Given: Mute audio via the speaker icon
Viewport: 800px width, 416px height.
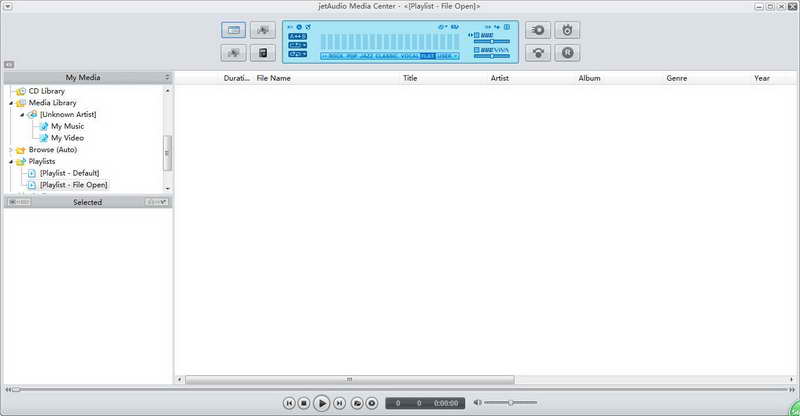Looking at the screenshot, I should (477, 403).
